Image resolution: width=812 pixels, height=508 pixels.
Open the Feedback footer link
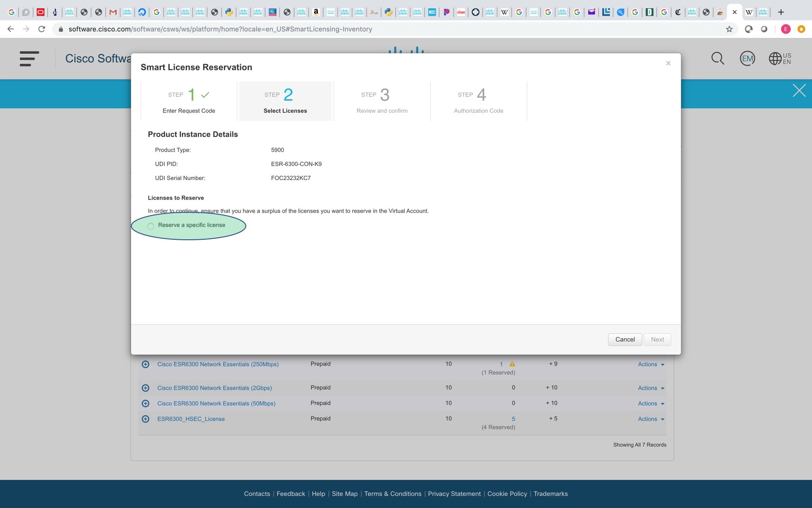pos(291,494)
